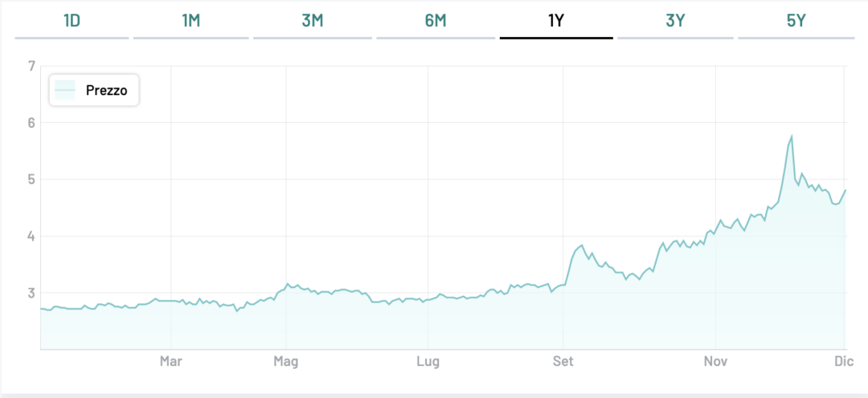The image size is (868, 398).
Task: Switch to the 1D time range tab
Action: tap(72, 20)
